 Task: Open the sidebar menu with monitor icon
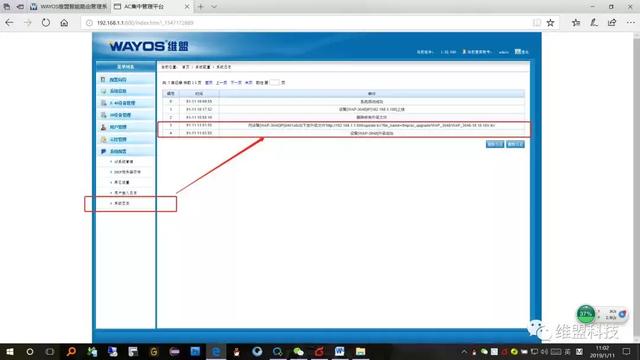point(125,91)
